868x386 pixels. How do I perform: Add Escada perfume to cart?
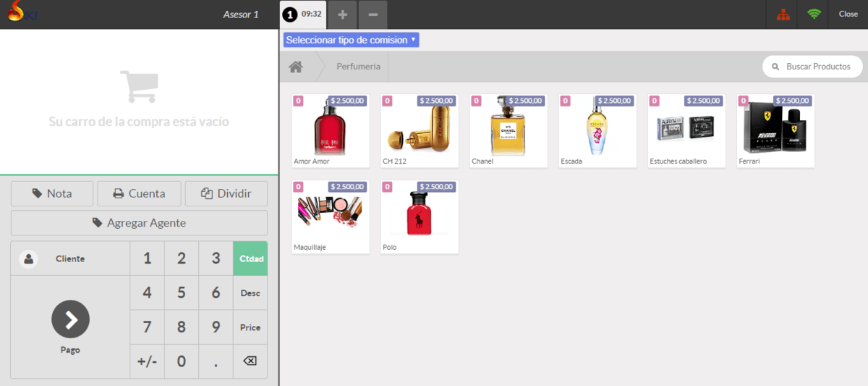tap(597, 131)
